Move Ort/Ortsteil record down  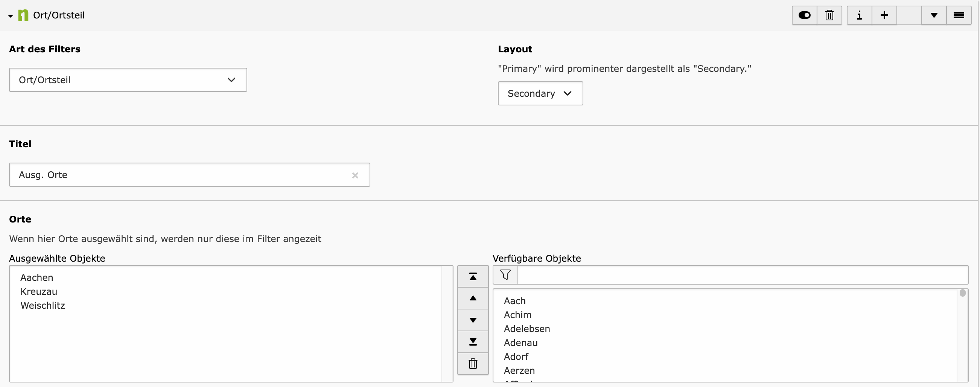click(x=934, y=15)
